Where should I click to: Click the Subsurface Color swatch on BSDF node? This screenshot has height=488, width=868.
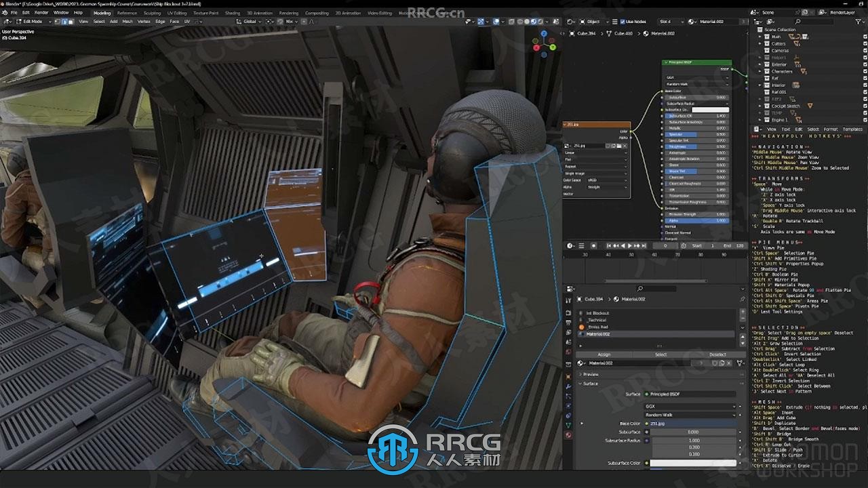[x=710, y=109]
